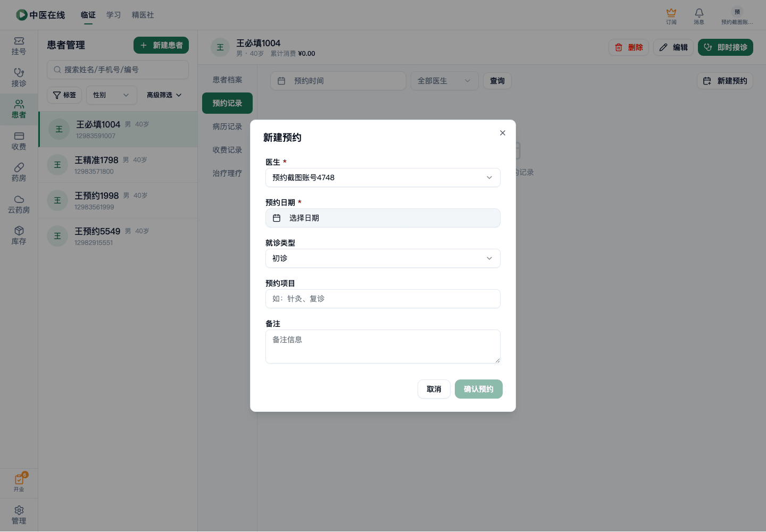Open the 开业 checklist icon with badge

[19, 483]
